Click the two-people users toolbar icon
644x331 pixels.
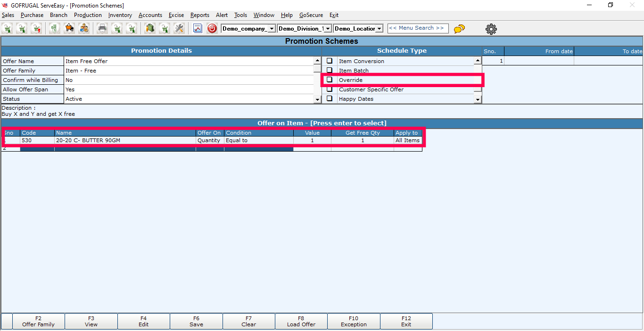[84, 28]
